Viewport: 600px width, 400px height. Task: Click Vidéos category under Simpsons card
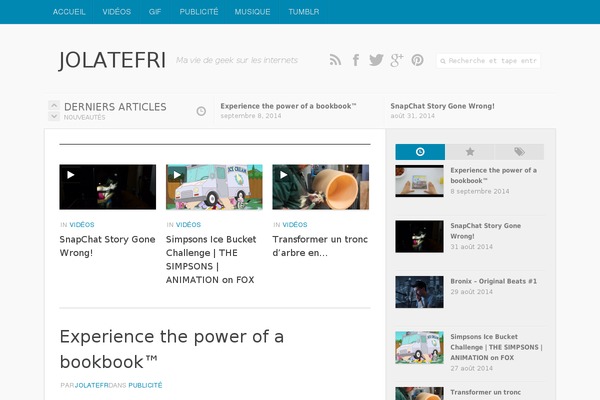(188, 225)
